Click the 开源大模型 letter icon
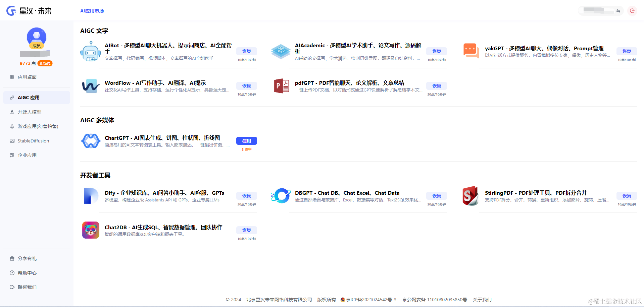The image size is (644, 307). (x=12, y=112)
